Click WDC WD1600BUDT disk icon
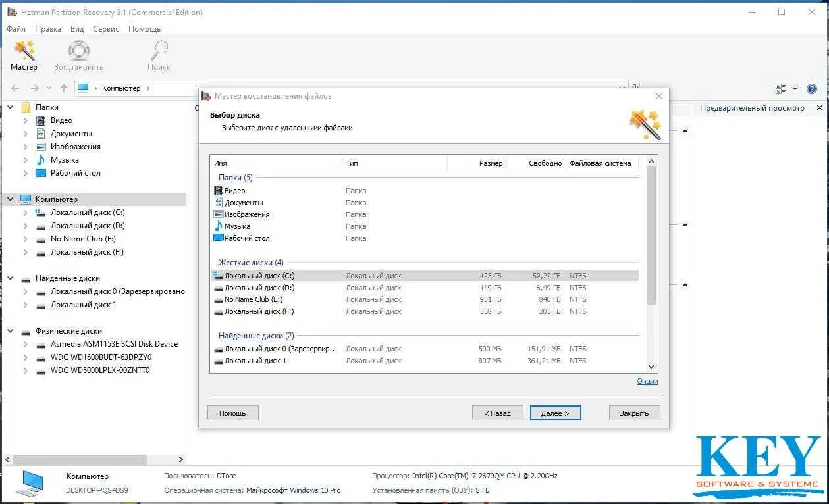Viewport: 829px width, 504px height. point(41,357)
